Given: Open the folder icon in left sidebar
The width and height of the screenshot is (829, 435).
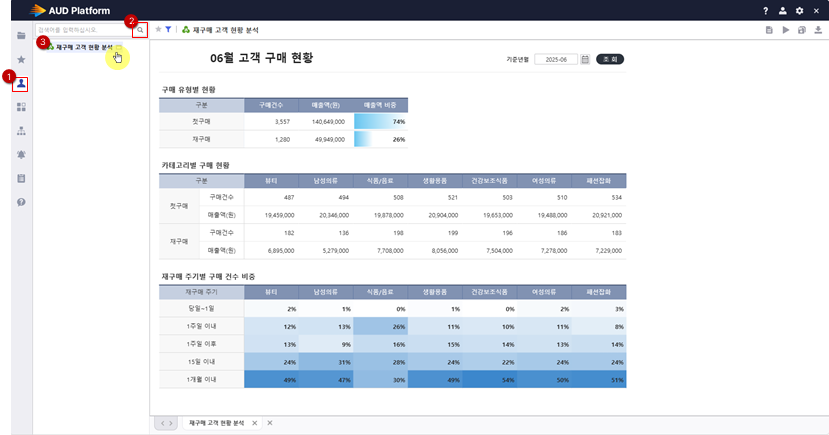Looking at the screenshot, I should 21,36.
